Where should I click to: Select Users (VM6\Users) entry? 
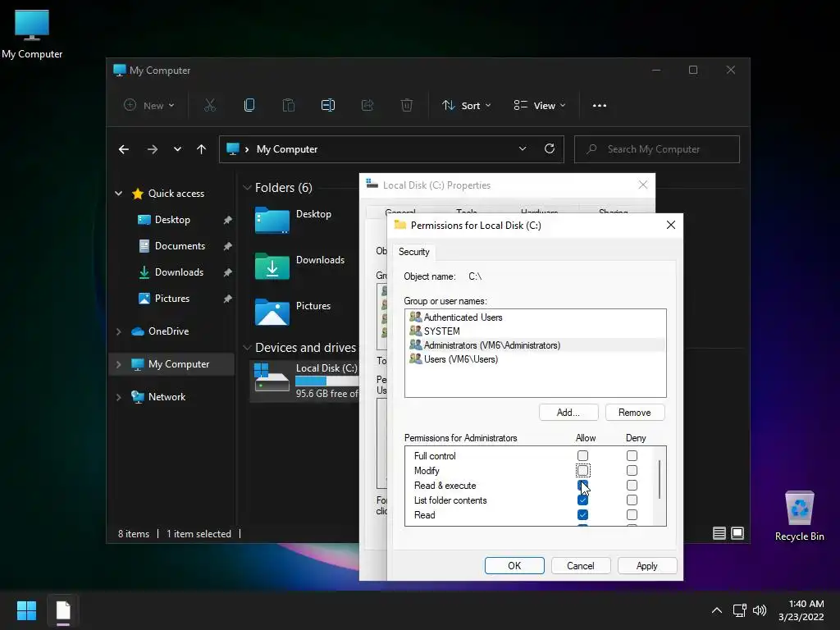click(535, 359)
